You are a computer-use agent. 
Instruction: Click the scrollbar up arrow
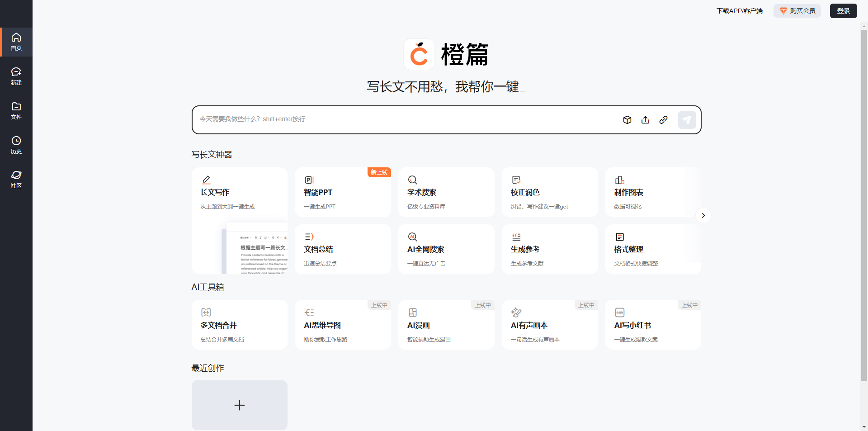(x=864, y=26)
